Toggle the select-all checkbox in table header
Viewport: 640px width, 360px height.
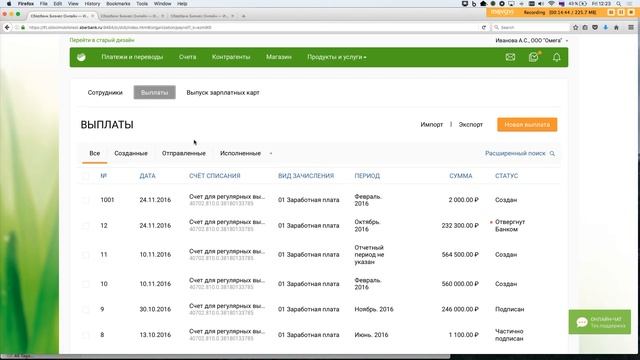[x=85, y=176]
